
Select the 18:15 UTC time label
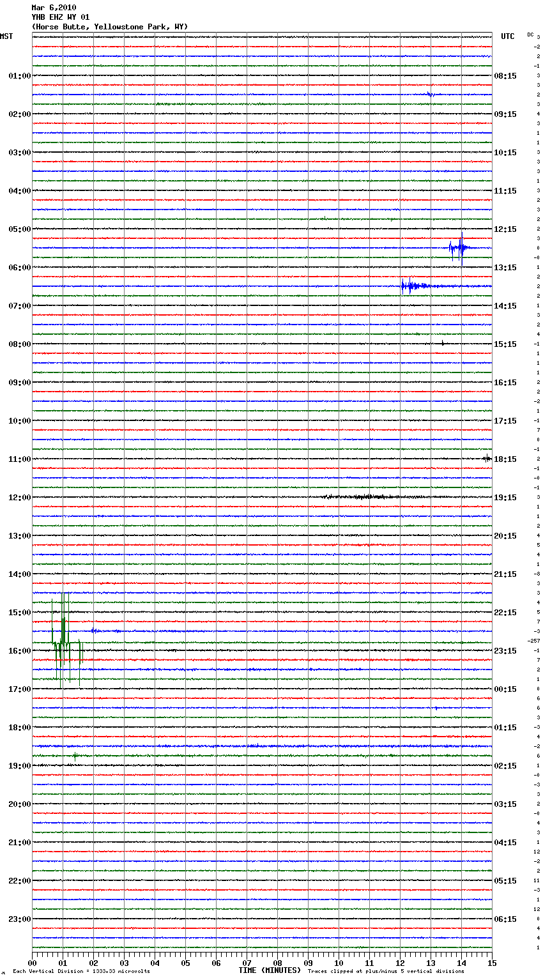505,459
